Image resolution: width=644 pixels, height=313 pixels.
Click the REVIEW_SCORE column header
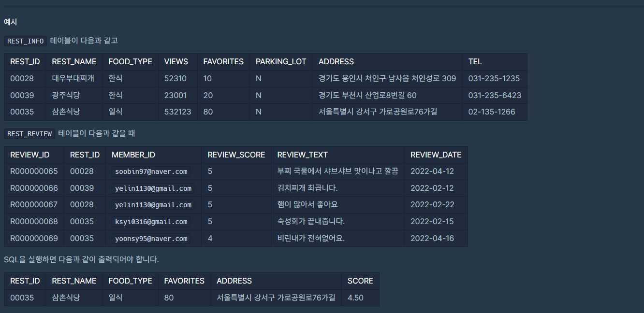click(x=236, y=155)
